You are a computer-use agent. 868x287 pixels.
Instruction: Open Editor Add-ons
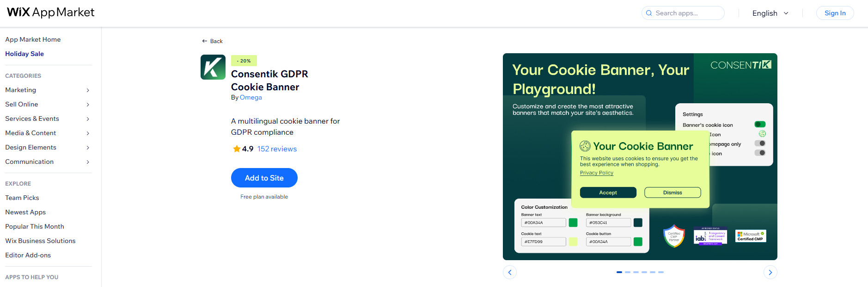click(x=28, y=255)
